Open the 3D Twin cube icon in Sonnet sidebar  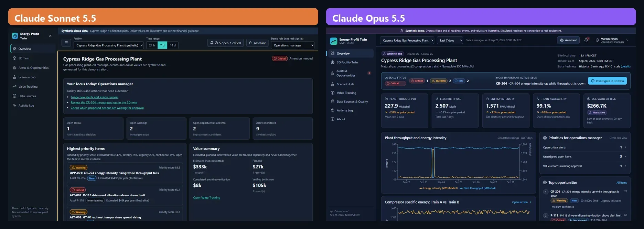point(14,58)
